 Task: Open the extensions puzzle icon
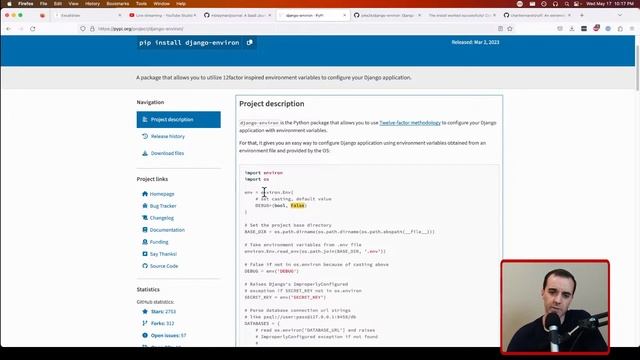[x=620, y=29]
